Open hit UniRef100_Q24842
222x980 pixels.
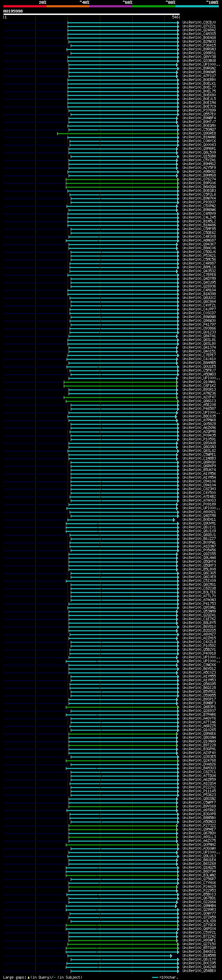(199, 30)
